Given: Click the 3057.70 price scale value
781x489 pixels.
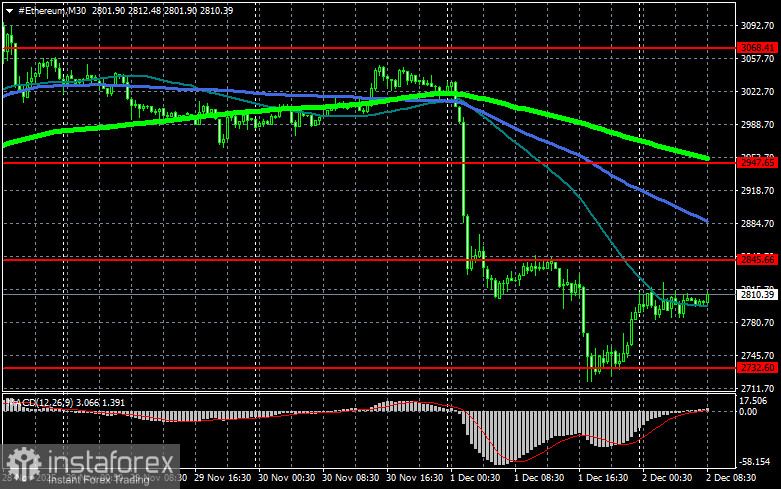Looking at the screenshot, I should [758, 59].
